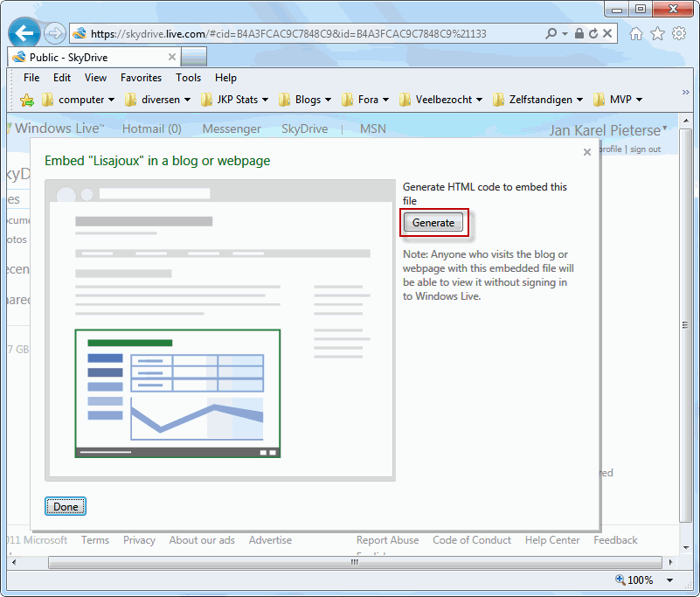Click the browser Forward arrow button
The image size is (700, 597).
point(55,33)
